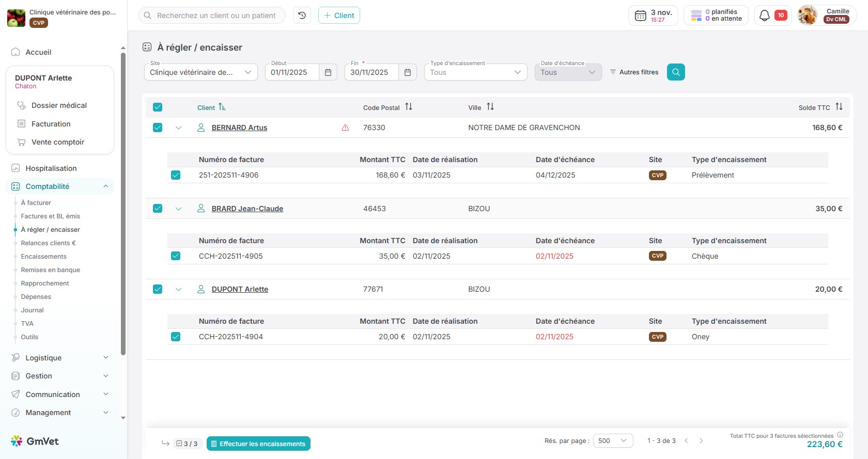Open the BERNARD Artus client link
This screenshot has height=459, width=868.
point(239,128)
